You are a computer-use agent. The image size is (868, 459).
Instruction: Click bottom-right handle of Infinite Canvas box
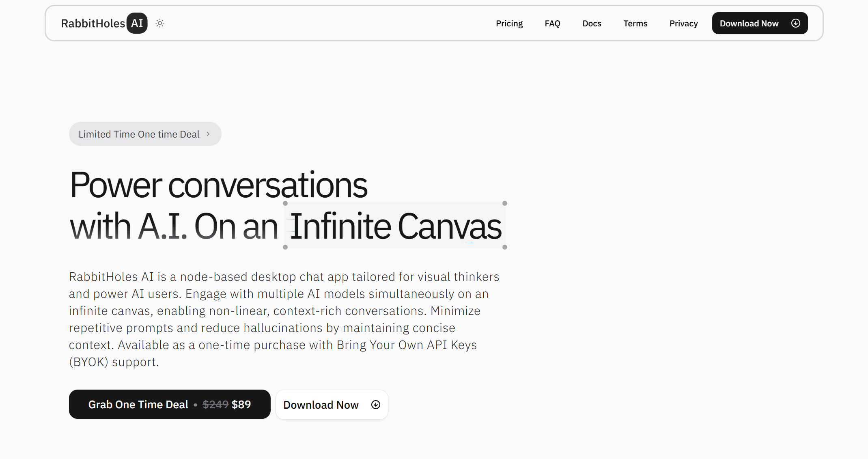[x=505, y=247]
